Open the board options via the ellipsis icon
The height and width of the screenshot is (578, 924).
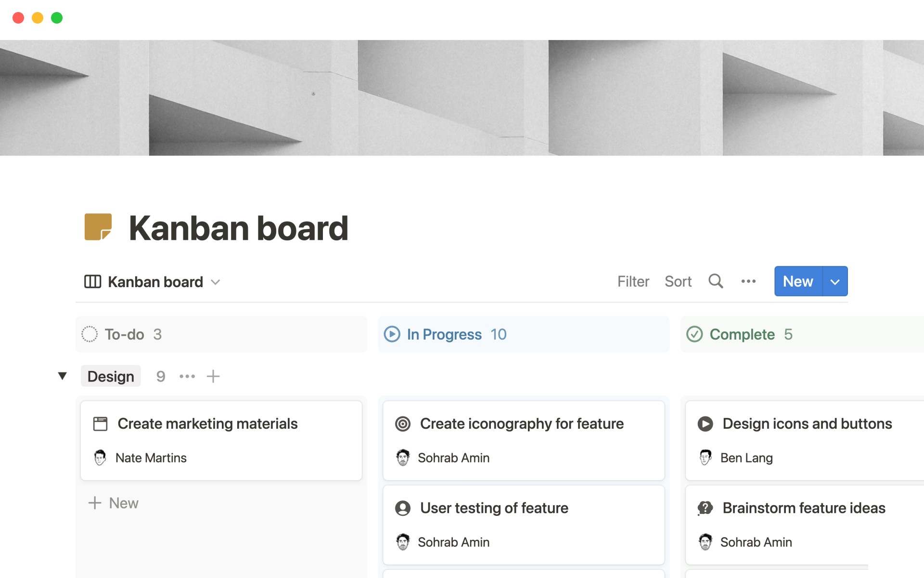click(x=748, y=281)
